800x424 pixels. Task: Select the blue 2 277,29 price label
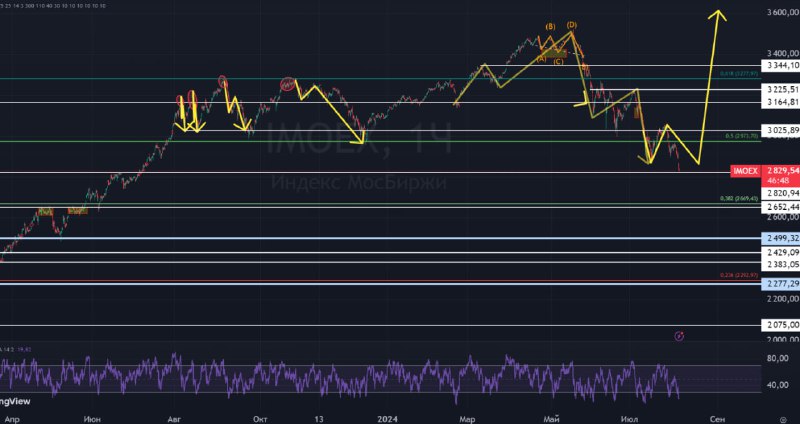(x=780, y=284)
